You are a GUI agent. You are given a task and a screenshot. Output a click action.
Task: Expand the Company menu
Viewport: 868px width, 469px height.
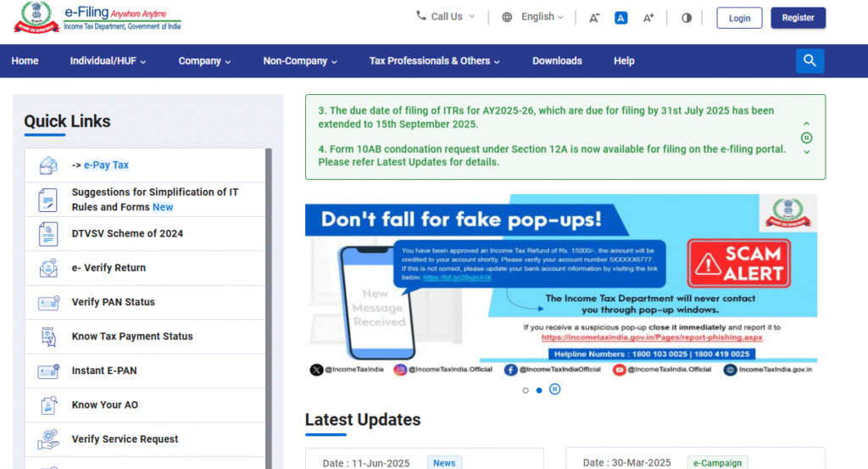pos(204,61)
